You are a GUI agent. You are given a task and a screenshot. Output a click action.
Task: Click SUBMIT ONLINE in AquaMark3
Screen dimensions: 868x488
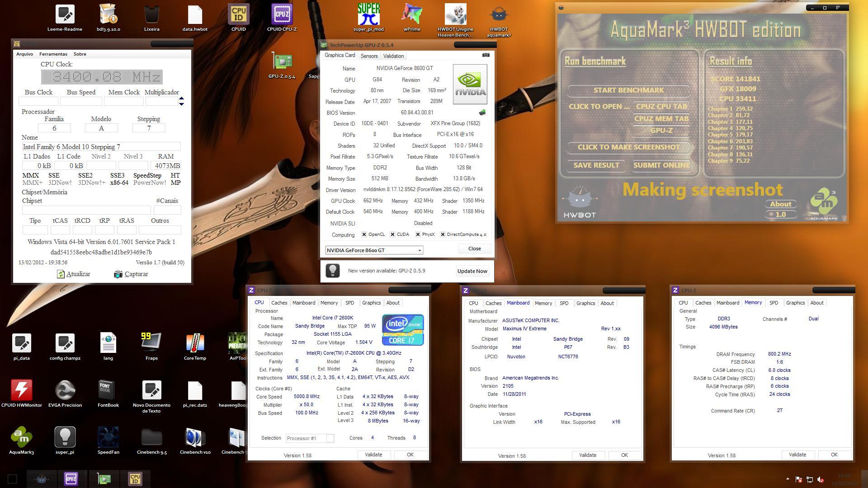pos(661,165)
